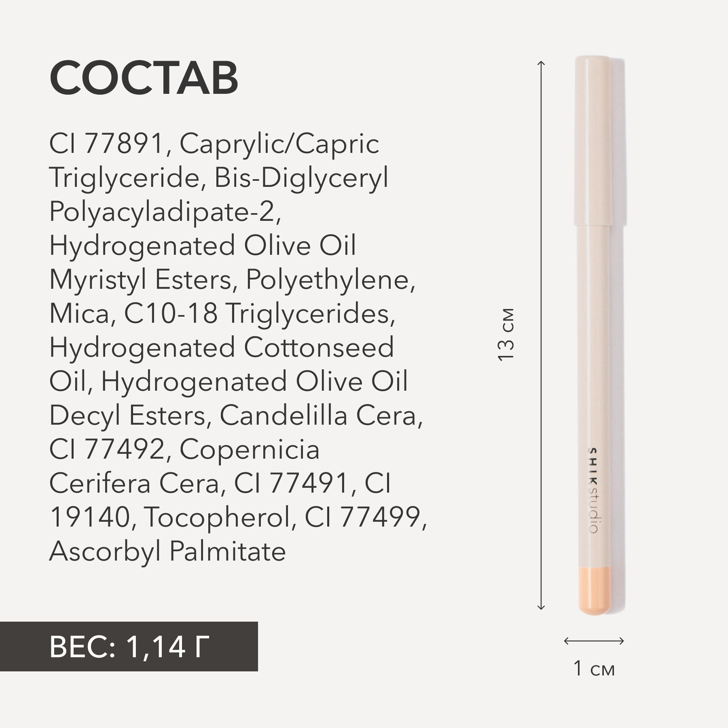Click the Copernicia ingredient word
The image size is (728, 728).
tap(250, 450)
